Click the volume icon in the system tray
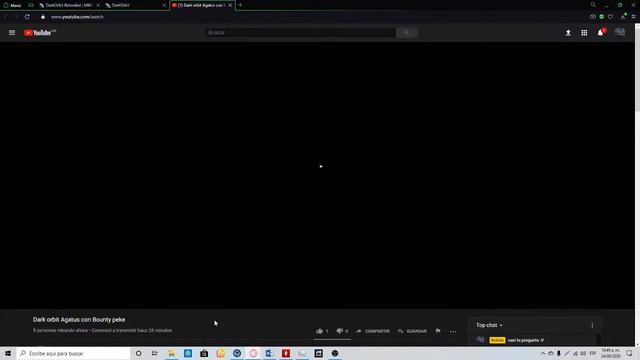Image resolution: width=640 pixels, height=360 pixels. [583, 353]
